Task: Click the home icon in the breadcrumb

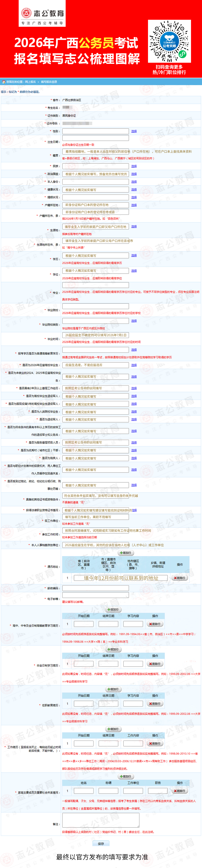Action: point(4,82)
